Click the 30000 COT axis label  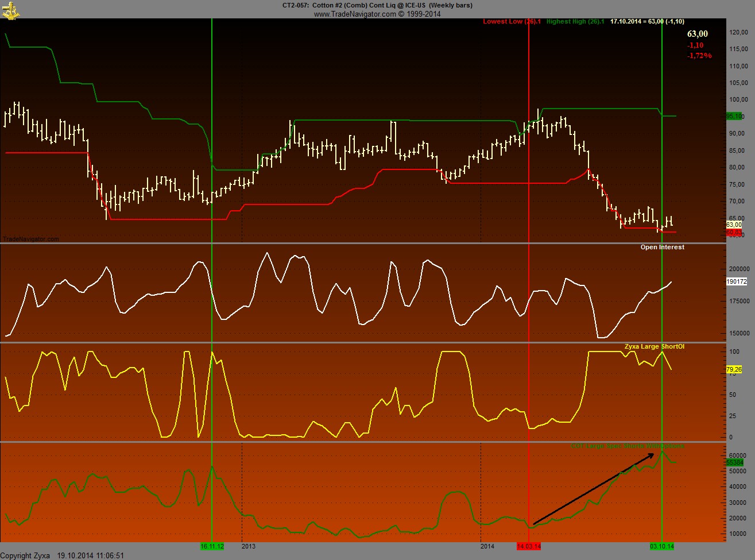[737, 503]
